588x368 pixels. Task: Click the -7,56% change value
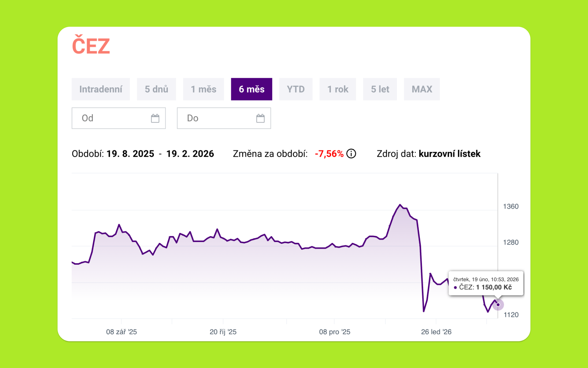tap(329, 154)
